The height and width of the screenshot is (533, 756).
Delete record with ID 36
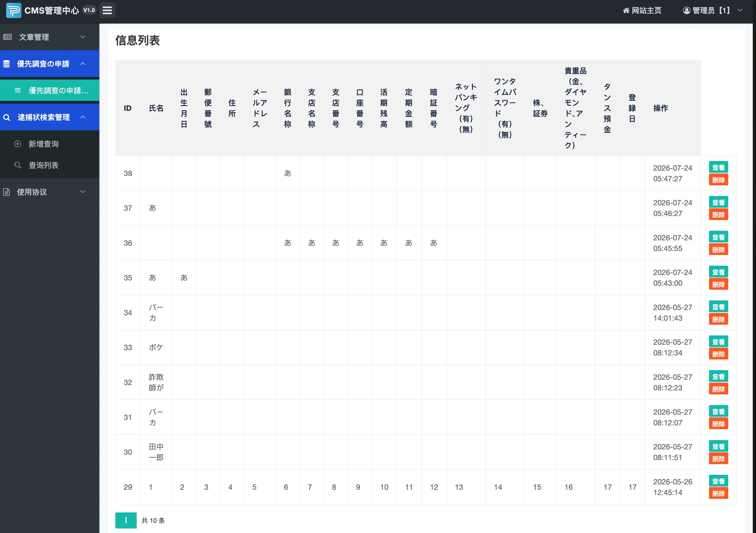(718, 250)
